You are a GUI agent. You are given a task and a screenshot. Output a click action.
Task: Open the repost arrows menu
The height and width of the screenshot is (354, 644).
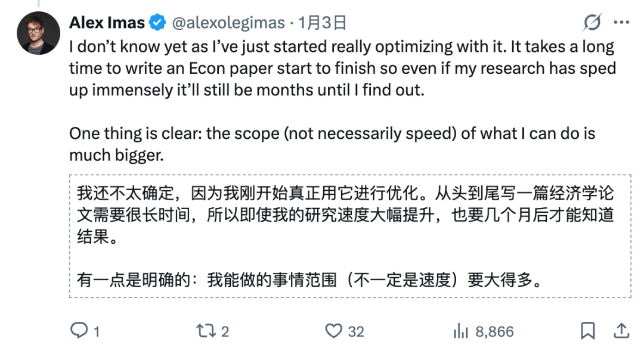click(206, 331)
